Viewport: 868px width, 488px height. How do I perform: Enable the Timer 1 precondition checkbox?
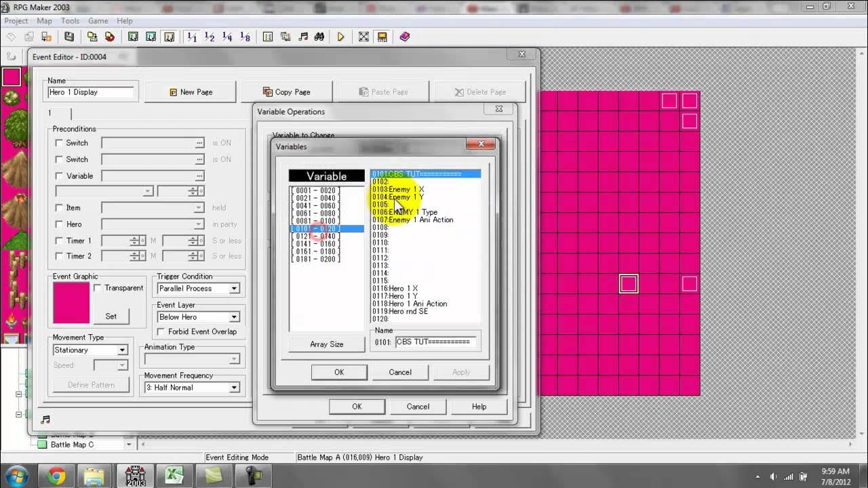point(59,240)
